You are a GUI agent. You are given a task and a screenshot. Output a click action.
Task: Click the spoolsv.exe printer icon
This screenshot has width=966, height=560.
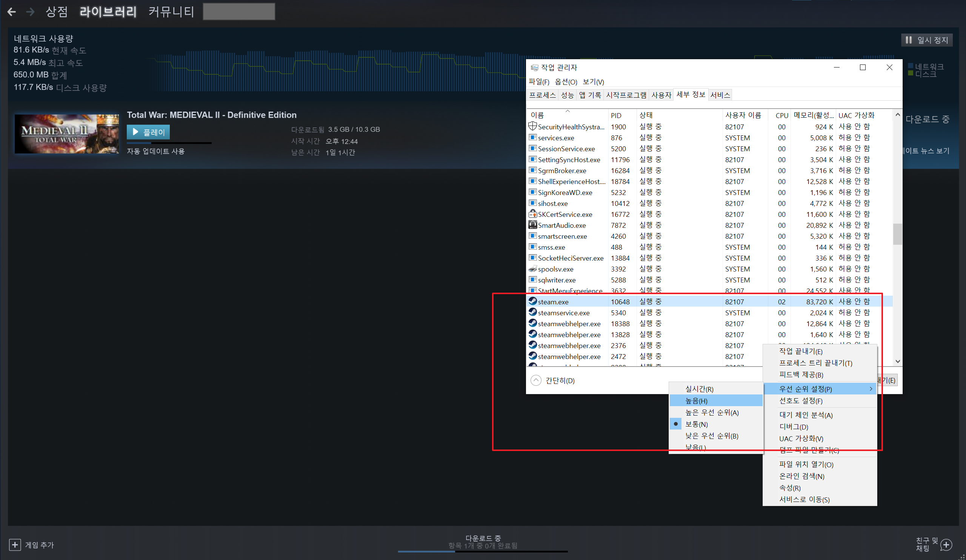(532, 269)
